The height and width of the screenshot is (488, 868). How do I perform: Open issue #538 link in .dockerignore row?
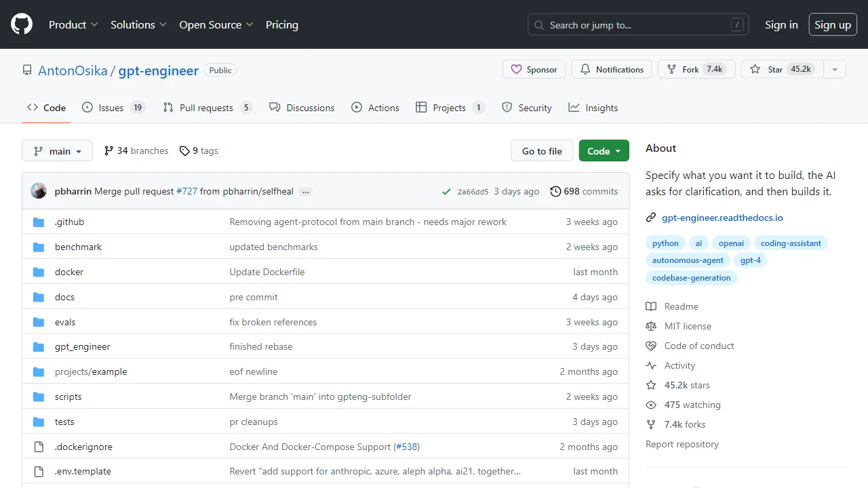(406, 447)
